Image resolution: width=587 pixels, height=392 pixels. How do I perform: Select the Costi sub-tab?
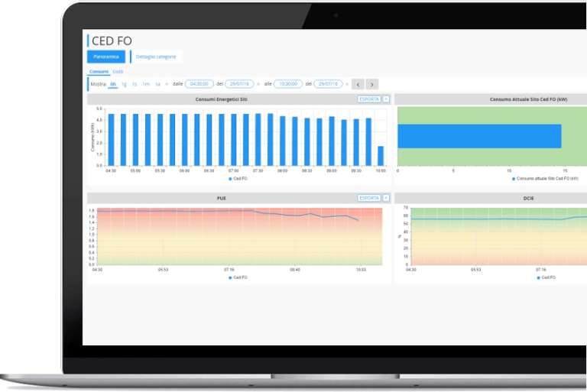(x=118, y=72)
